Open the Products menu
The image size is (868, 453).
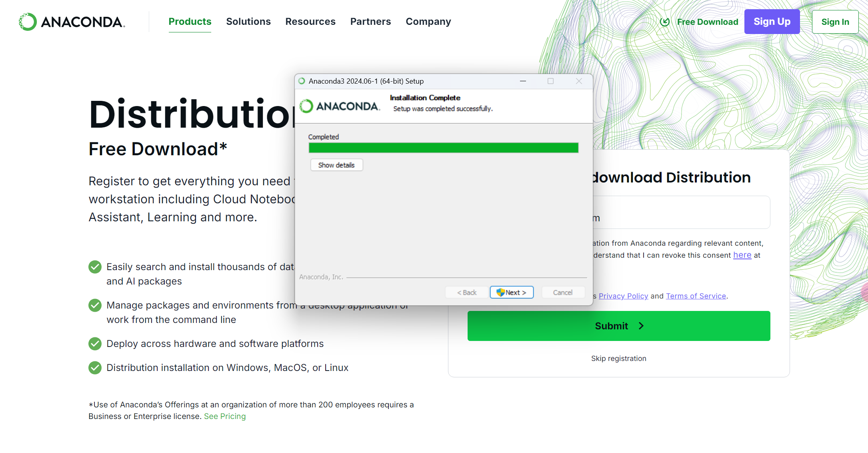click(190, 22)
